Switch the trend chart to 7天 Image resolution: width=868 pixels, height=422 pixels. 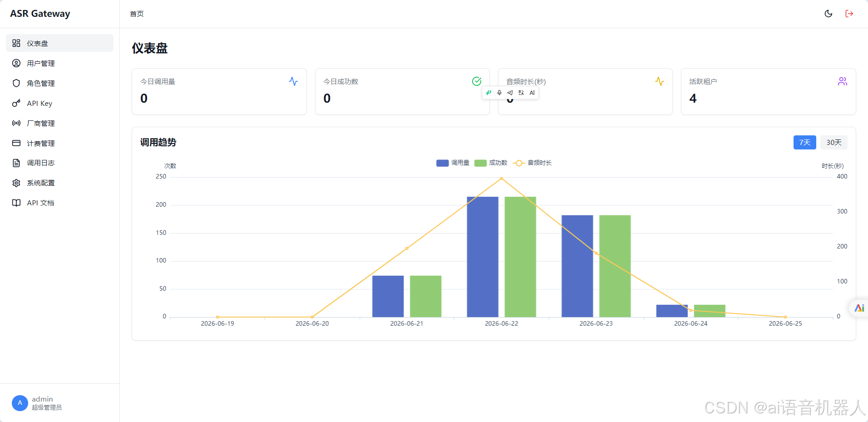point(805,142)
